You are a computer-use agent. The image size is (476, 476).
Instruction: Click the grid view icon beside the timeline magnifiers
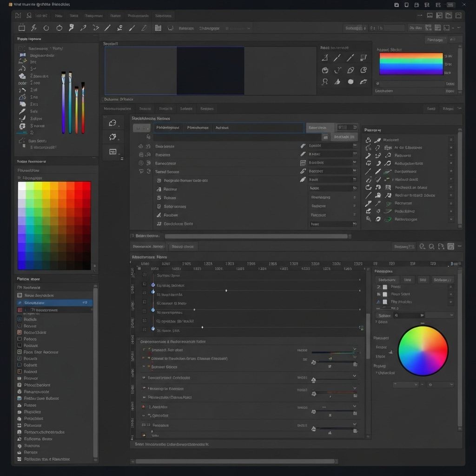pyautogui.click(x=450, y=247)
